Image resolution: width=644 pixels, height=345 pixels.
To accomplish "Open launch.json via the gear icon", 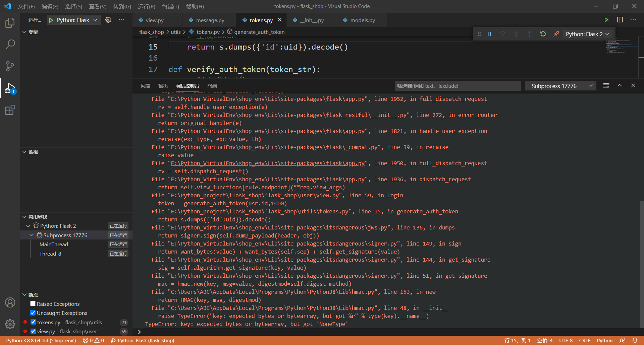I will point(108,20).
